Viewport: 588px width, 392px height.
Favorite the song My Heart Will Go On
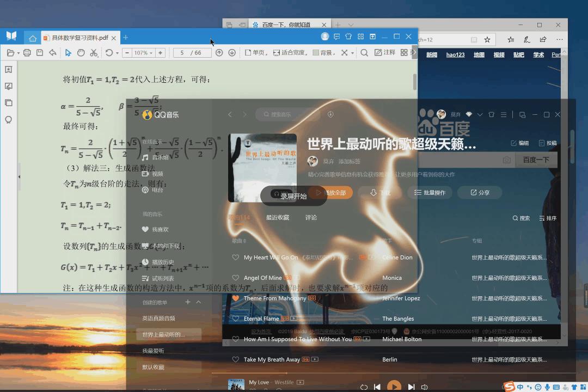click(x=235, y=257)
